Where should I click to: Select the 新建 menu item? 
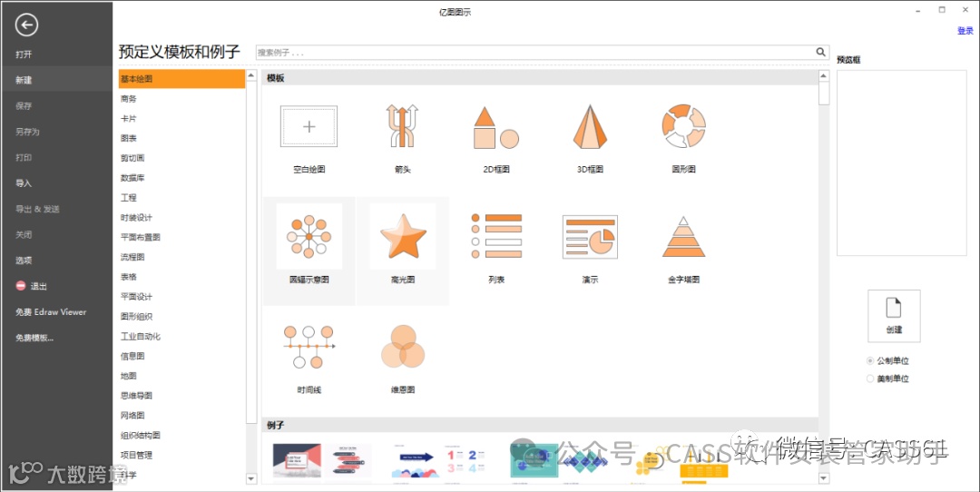tap(56, 80)
